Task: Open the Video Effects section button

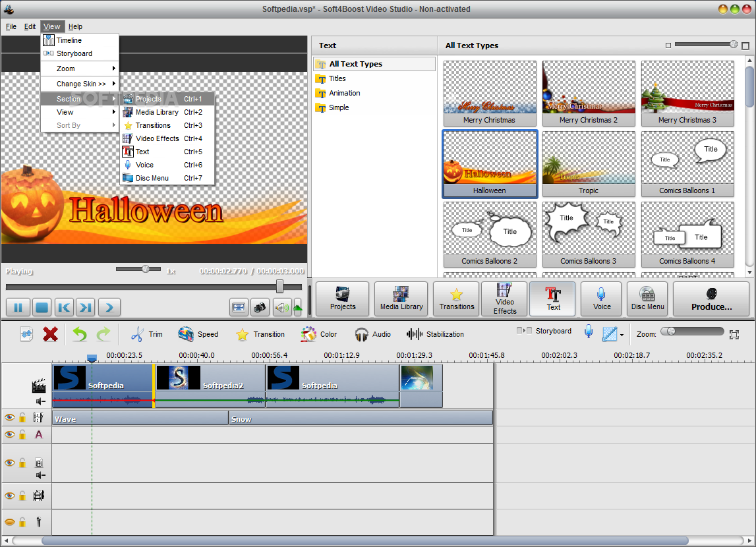Action: tap(505, 299)
